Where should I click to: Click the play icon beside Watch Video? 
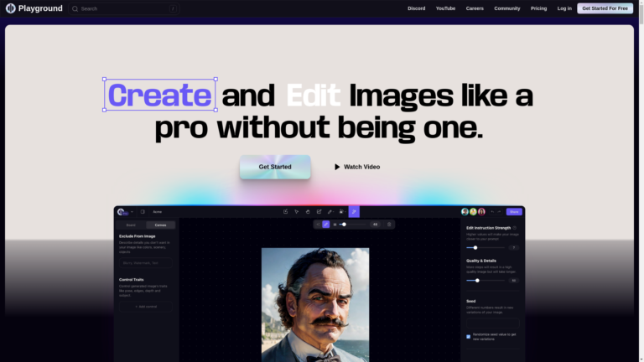337,167
